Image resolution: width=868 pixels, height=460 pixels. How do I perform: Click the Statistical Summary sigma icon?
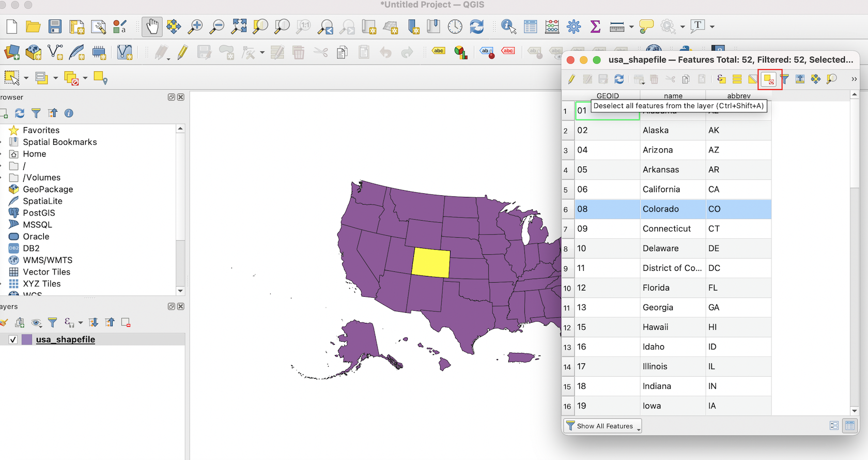[595, 26]
